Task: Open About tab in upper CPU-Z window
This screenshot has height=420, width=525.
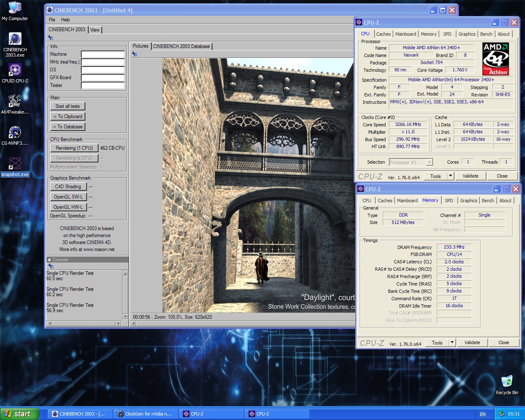Action: pyautogui.click(x=504, y=34)
